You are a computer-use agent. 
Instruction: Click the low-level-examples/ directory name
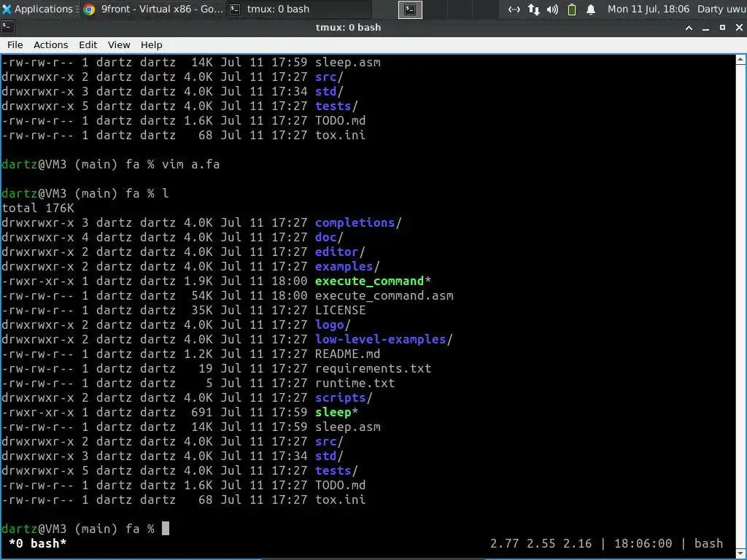coord(384,339)
